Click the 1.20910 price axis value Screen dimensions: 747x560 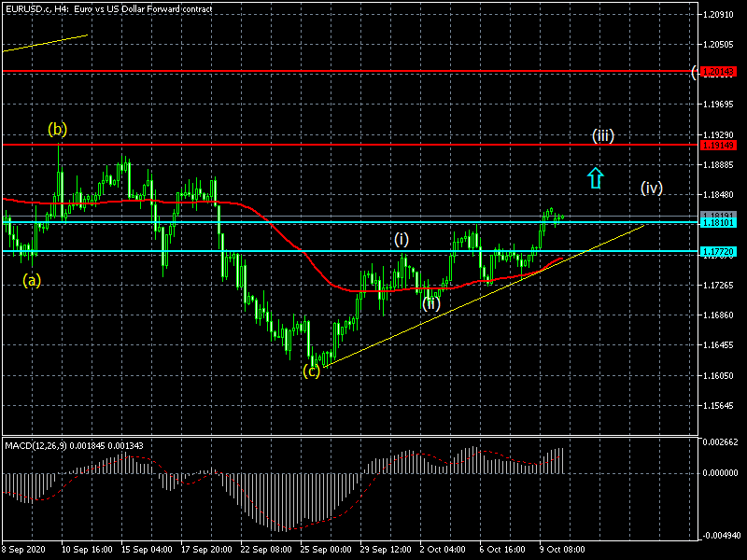[719, 15]
